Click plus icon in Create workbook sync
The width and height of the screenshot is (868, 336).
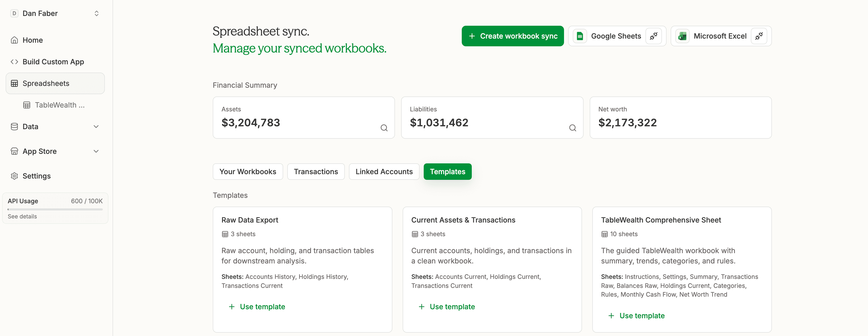click(472, 36)
